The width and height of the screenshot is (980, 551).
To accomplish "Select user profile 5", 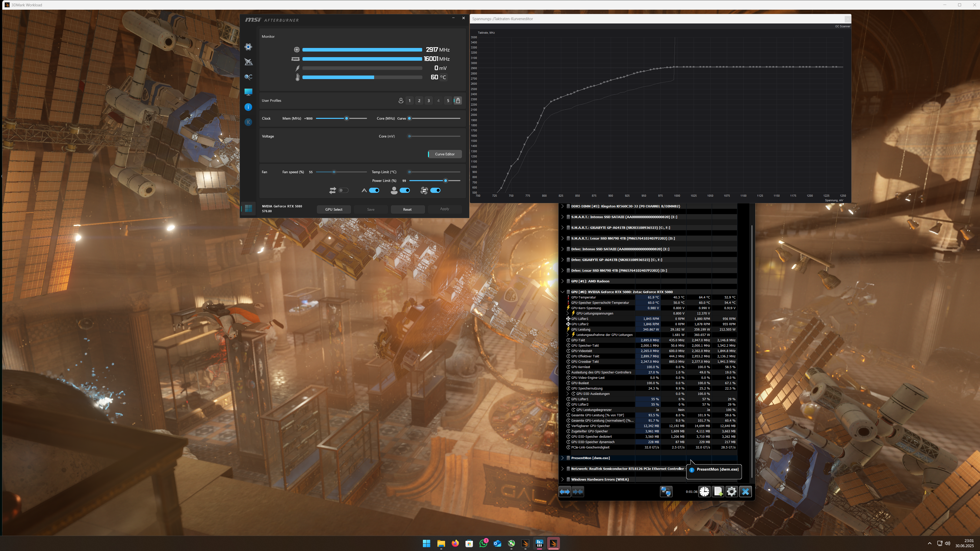I will [448, 101].
